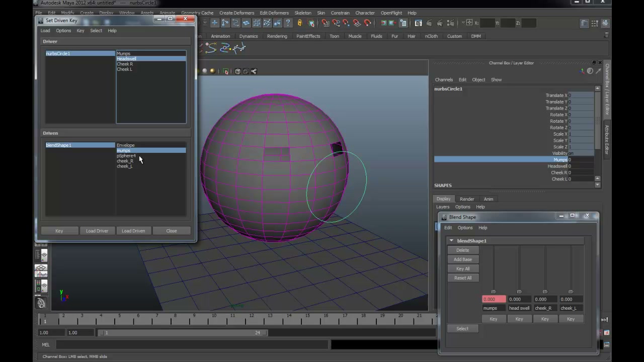Select the Render radio tab in Layer Editor
The width and height of the screenshot is (644, 362).
(x=467, y=199)
